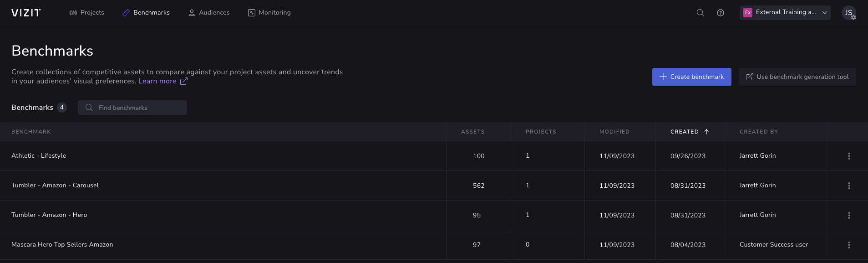Open the Athletic - Lifestyle benchmark row
Screen dimensions: 868x263
pyautogui.click(x=39, y=156)
